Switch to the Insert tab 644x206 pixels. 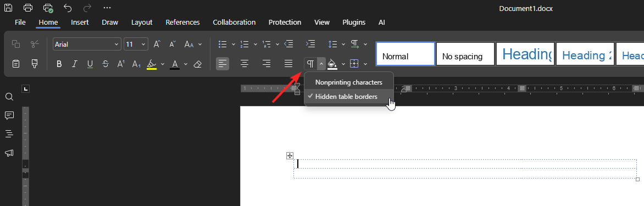tap(80, 22)
